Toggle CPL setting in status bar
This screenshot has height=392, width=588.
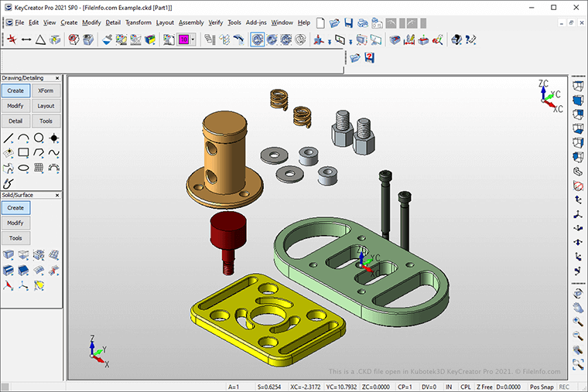[x=466, y=387]
